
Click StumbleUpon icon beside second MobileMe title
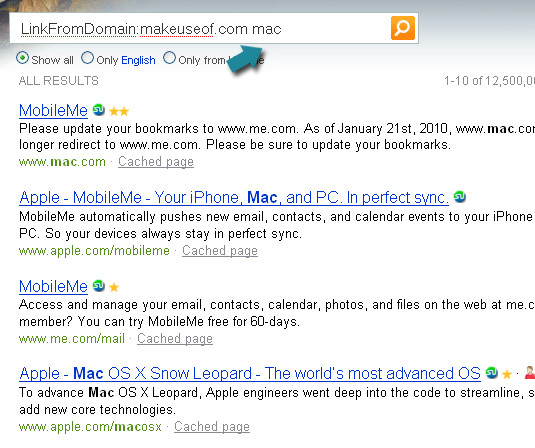click(x=99, y=286)
